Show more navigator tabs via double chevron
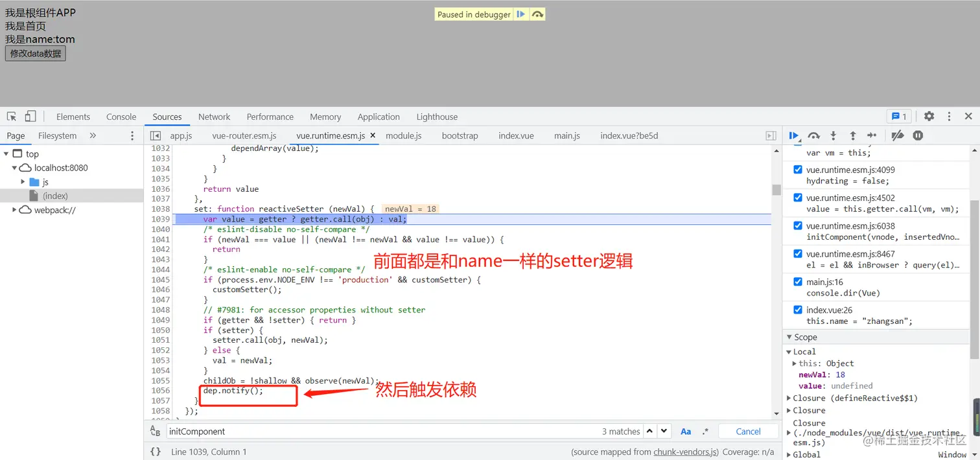The width and height of the screenshot is (980, 460). (93, 135)
